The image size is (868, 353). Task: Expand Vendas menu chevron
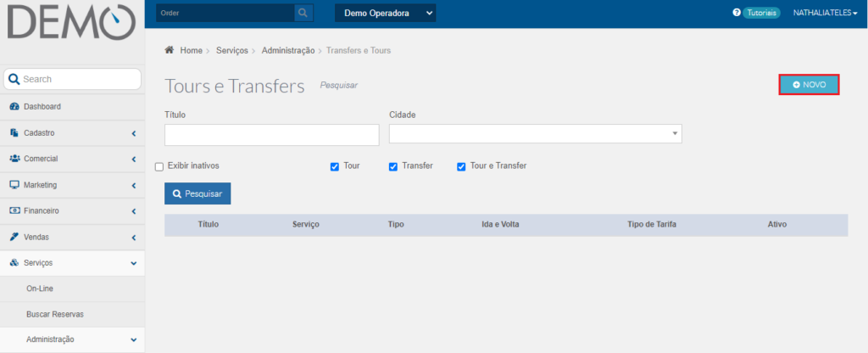pyautogui.click(x=133, y=238)
